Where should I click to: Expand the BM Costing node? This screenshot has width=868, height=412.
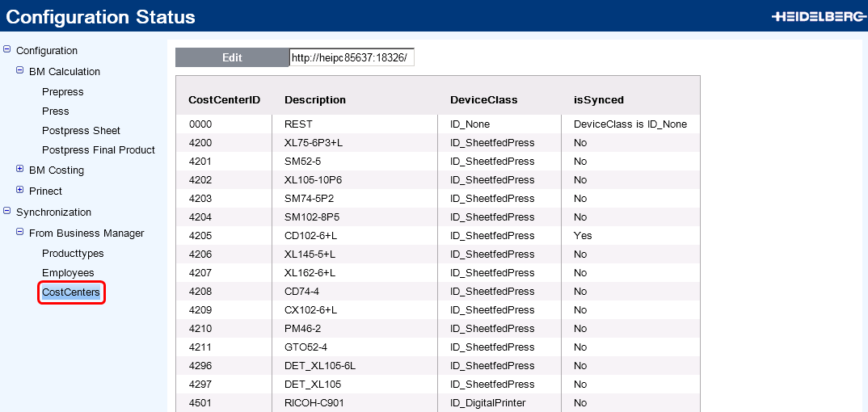20,170
